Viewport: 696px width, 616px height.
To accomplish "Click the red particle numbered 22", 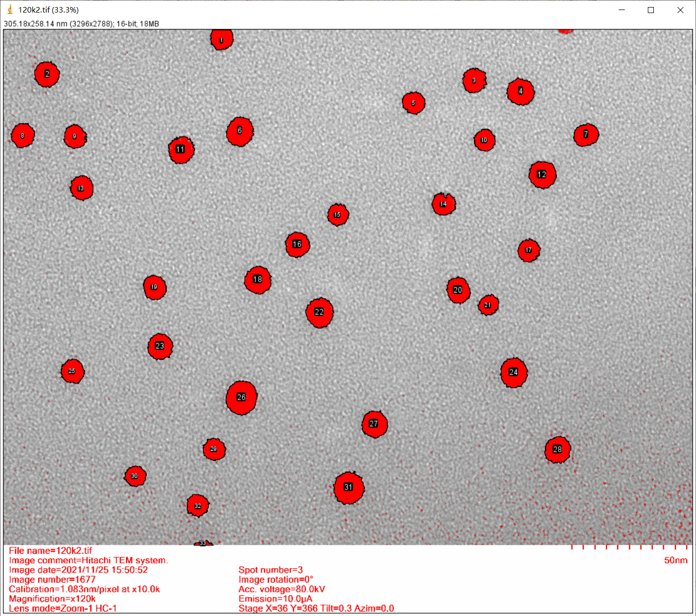I will tap(320, 312).
